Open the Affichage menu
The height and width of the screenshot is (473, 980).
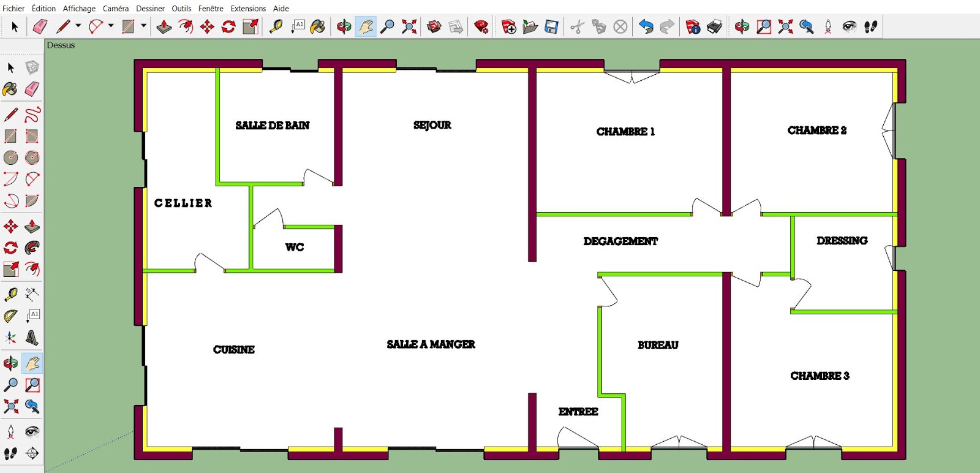tap(79, 9)
